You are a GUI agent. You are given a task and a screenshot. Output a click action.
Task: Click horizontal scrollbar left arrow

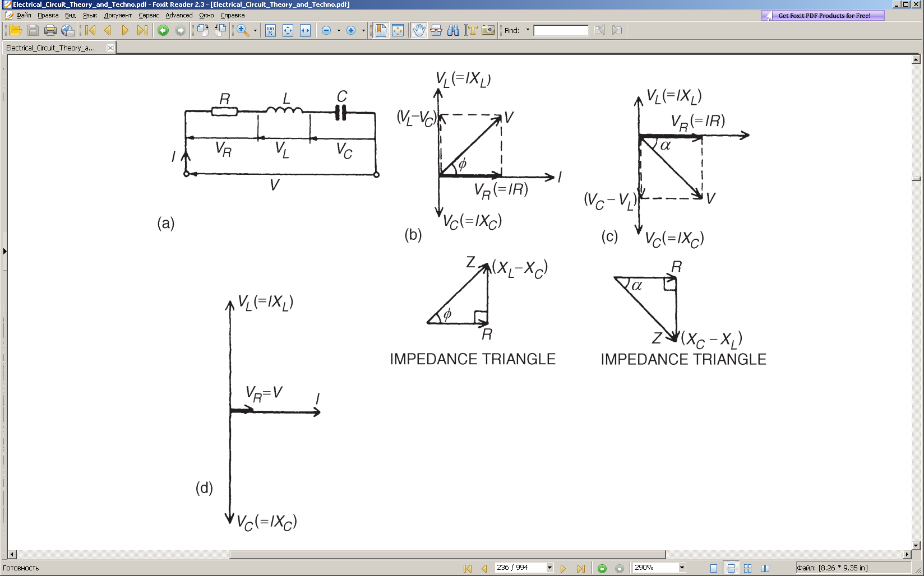[x=12, y=555]
